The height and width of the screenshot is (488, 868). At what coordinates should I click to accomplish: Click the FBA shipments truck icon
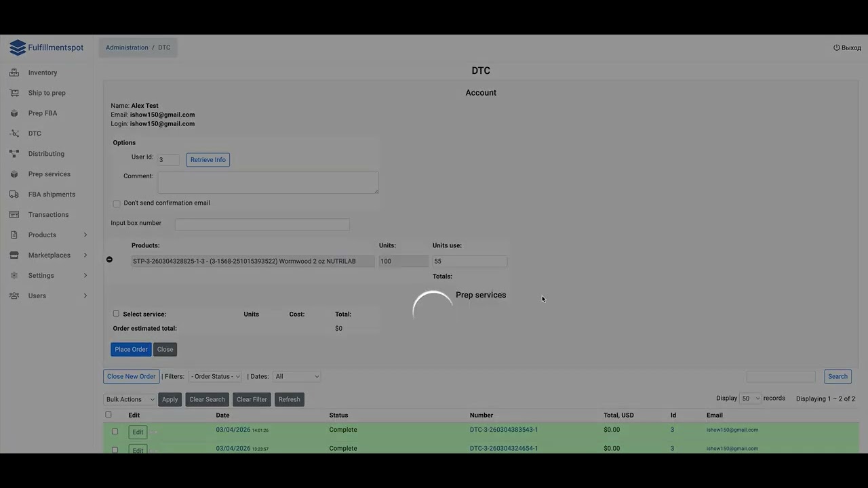point(14,195)
